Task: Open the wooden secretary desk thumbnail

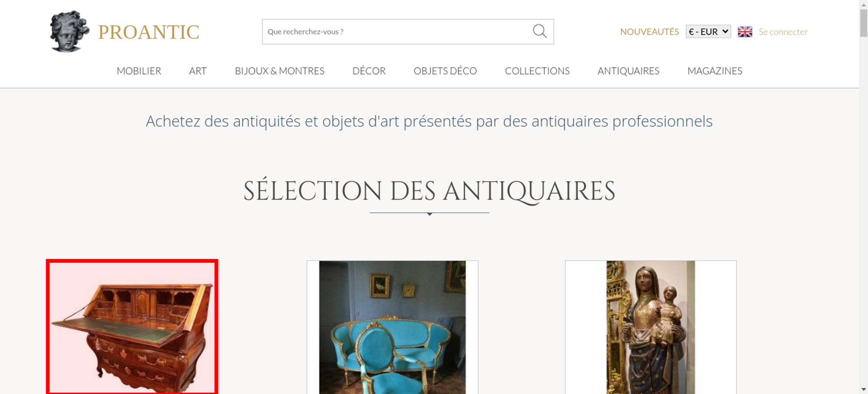Action: (132, 327)
